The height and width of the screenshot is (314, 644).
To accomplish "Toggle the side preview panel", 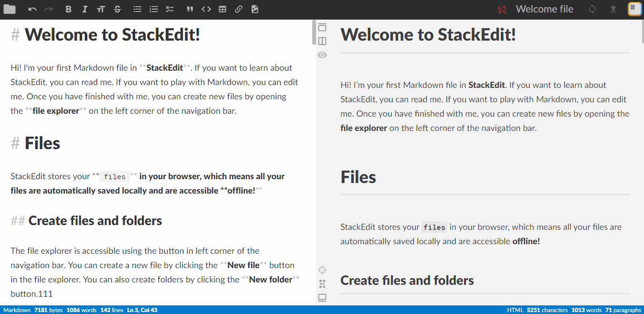I will (322, 41).
